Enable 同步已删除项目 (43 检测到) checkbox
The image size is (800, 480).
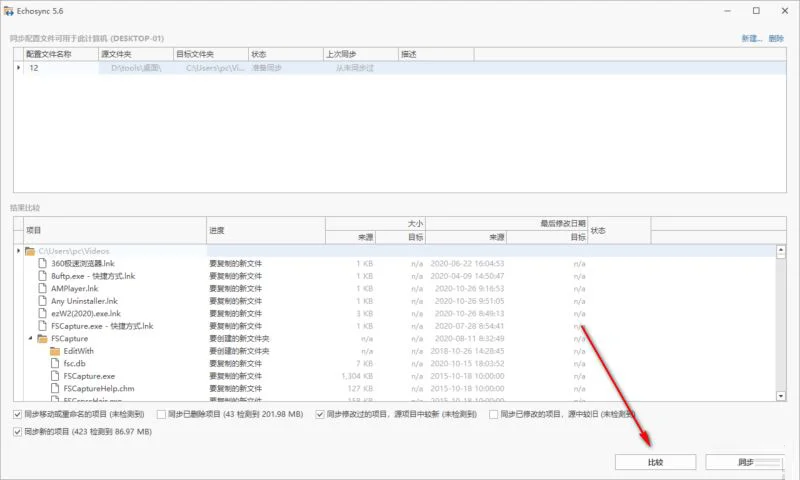(161, 414)
